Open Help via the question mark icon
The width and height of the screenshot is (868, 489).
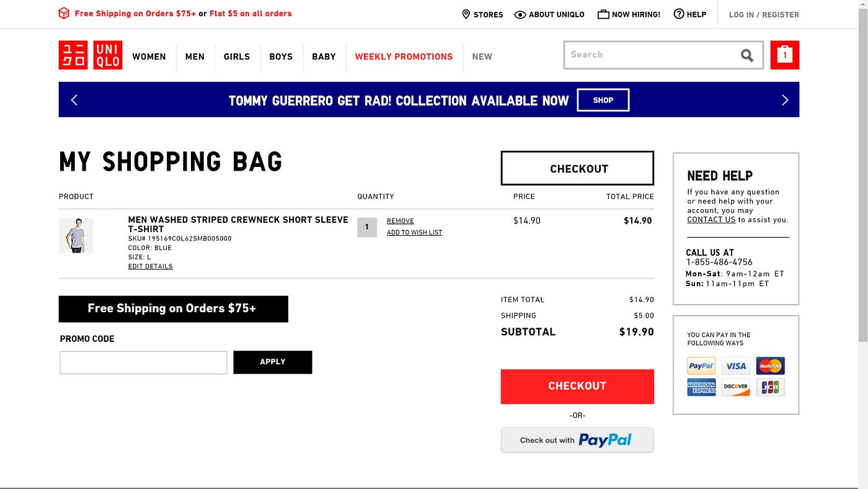[x=679, y=14]
